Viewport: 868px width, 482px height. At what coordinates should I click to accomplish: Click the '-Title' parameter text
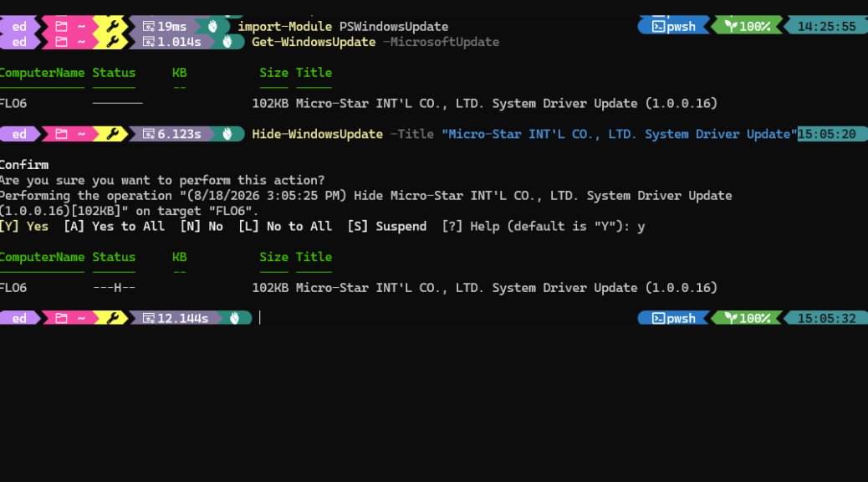click(x=412, y=134)
